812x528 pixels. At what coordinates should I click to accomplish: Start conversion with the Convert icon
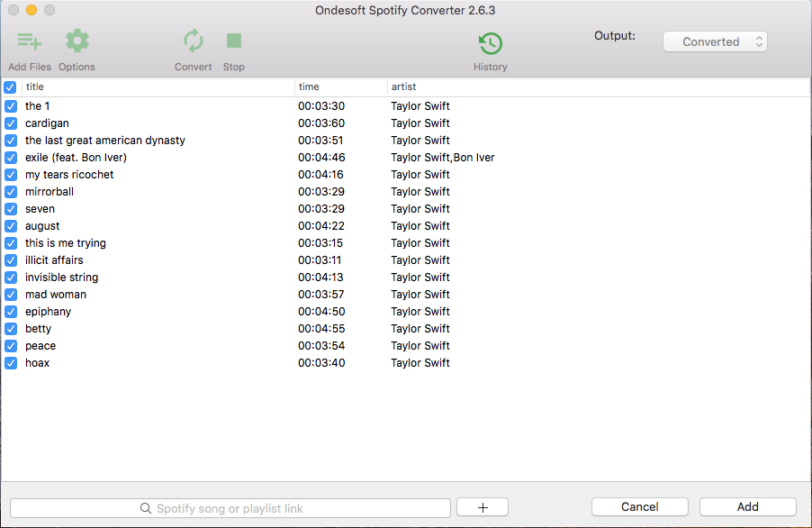194,41
